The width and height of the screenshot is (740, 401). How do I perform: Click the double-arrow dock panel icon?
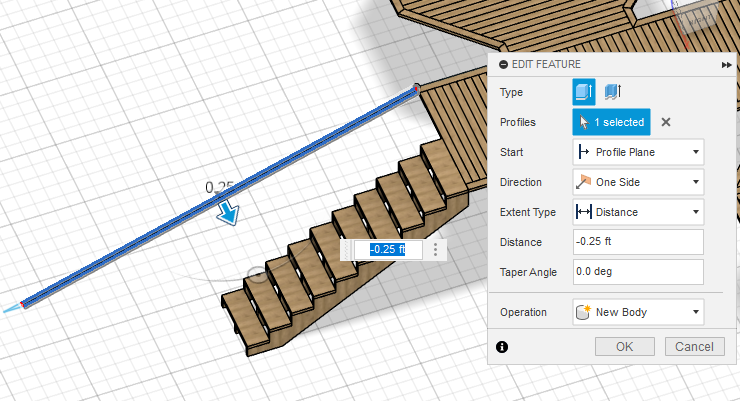[726, 64]
